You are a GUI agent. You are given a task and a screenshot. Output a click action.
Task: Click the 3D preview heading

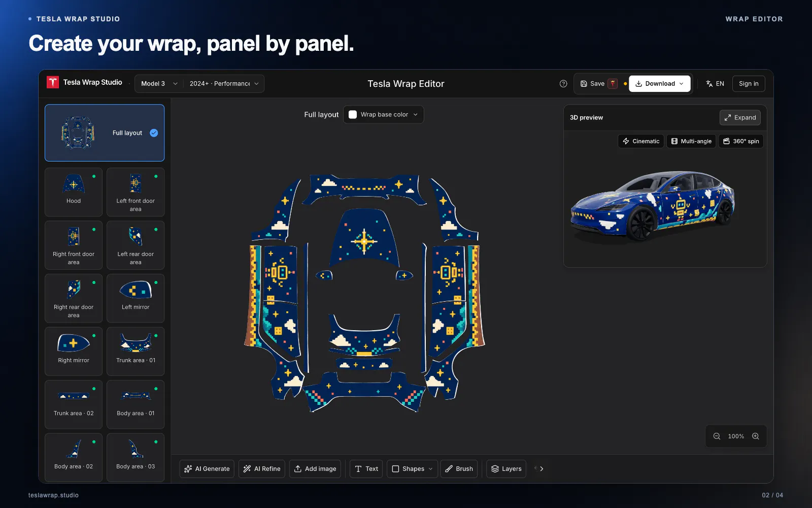point(586,117)
